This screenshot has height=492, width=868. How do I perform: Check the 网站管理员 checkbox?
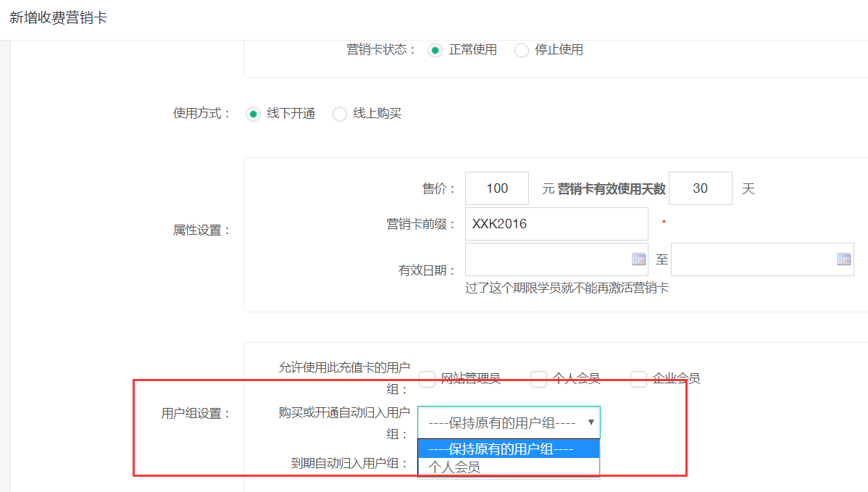click(427, 379)
